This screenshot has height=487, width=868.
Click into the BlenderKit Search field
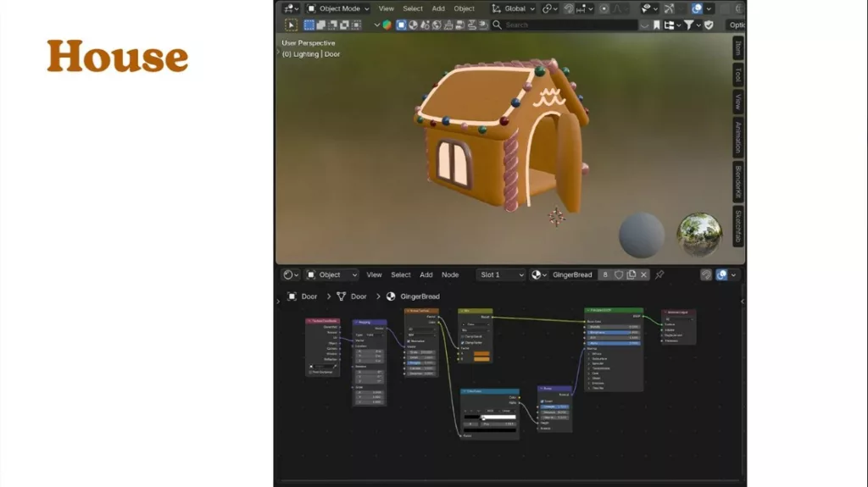pyautogui.click(x=565, y=25)
